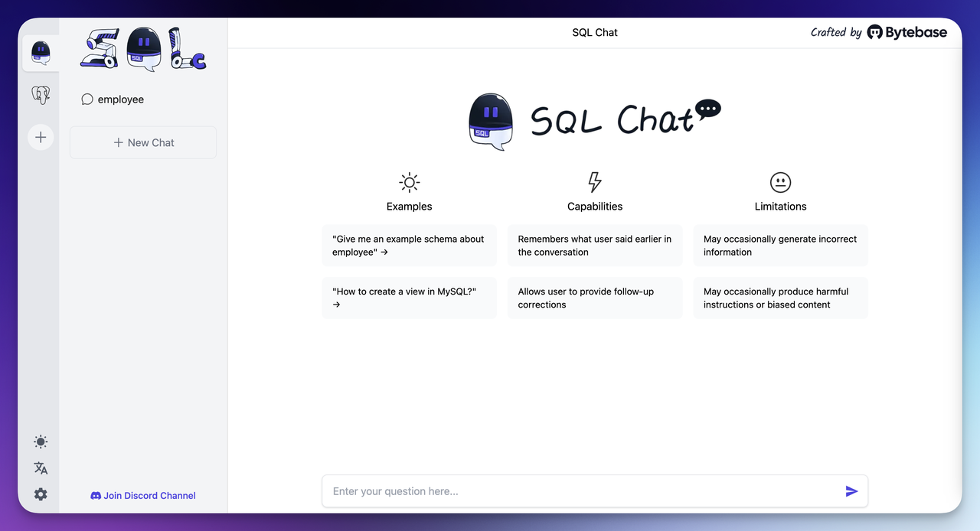The image size is (980, 531).
Task: Click the Capabilities heading
Action: [x=595, y=207]
